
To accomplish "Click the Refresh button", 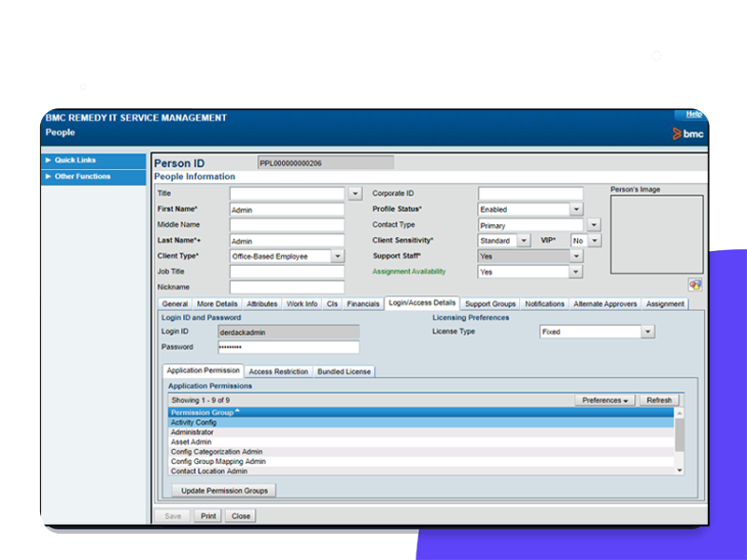I will coord(659,400).
